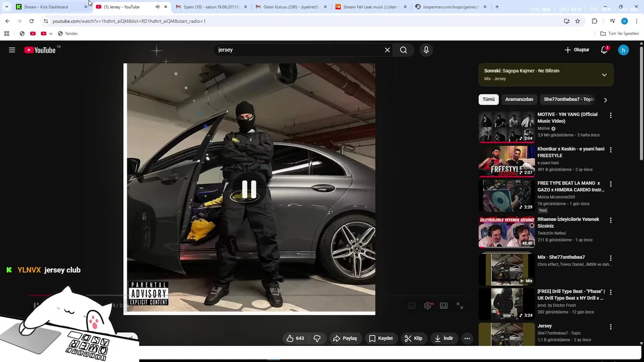Open the Oluştur create menu
Image resolution: width=644 pixels, height=362 pixels.
pyautogui.click(x=577, y=50)
